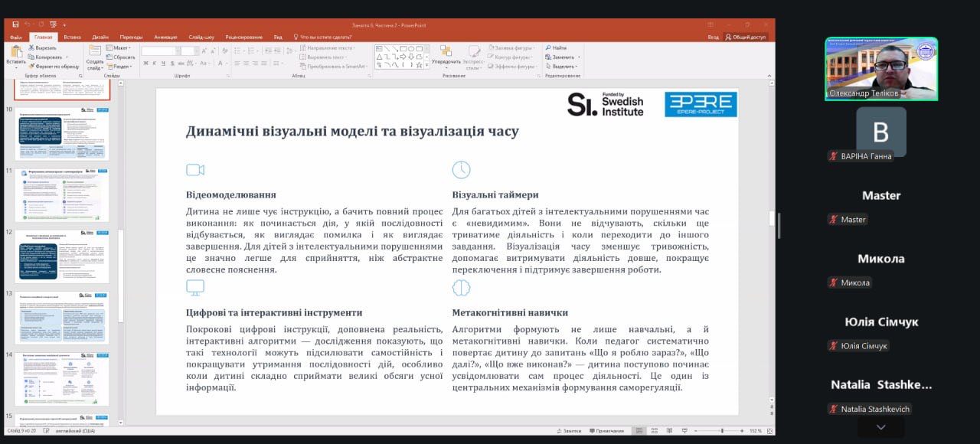The width and height of the screenshot is (980, 444).
Task: Open font size combo box
Action: tap(190, 51)
